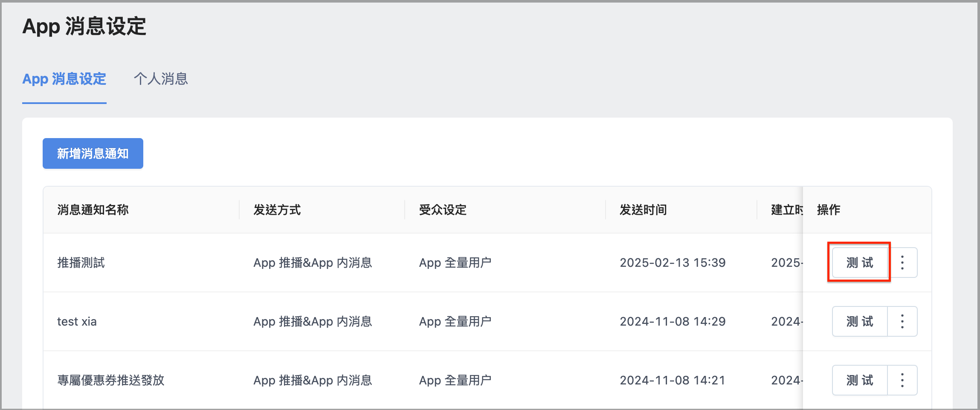The height and width of the screenshot is (410, 980).
Task: Switch to the 个人消息 tab
Action: pyautogui.click(x=161, y=79)
